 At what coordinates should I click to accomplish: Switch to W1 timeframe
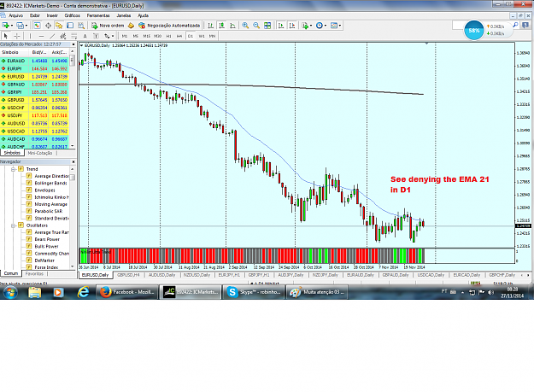[202, 36]
